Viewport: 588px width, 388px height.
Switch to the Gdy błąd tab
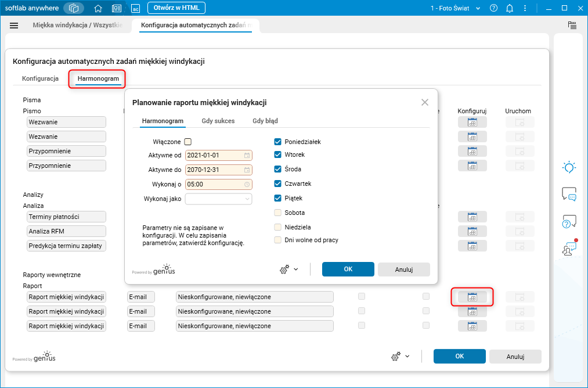265,121
